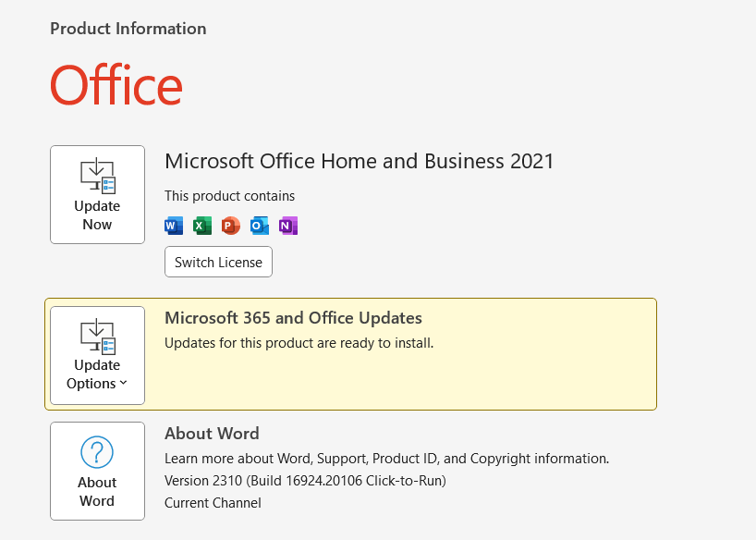This screenshot has height=540, width=756.
Task: Select the 'Product Information' heading
Action: 128,29
